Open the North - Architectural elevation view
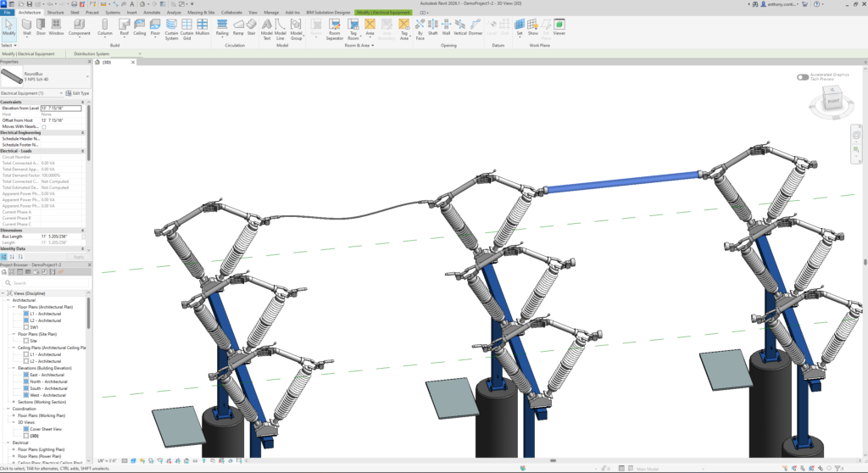This screenshot has height=473, width=868. pos(47,381)
